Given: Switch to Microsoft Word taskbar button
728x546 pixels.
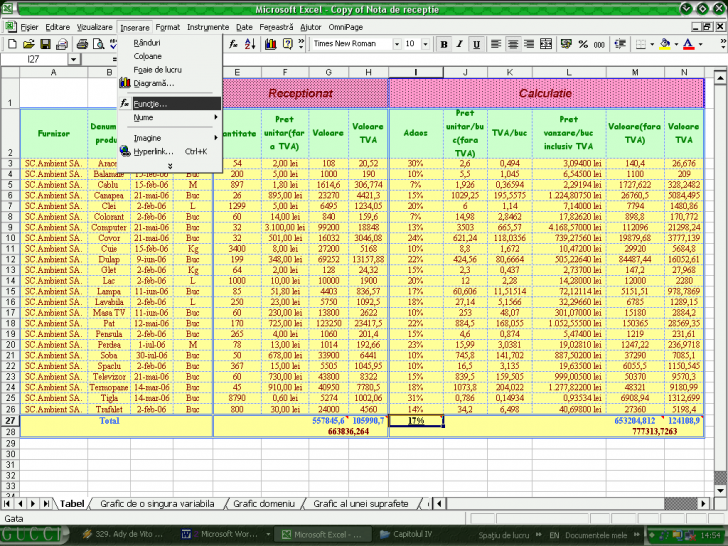Looking at the screenshot, I should pos(225,534).
